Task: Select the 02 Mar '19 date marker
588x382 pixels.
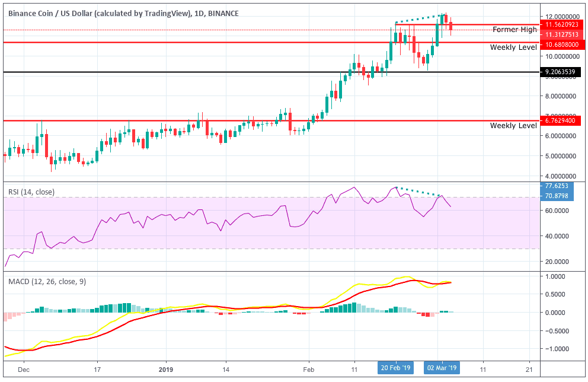Action: 442,368
